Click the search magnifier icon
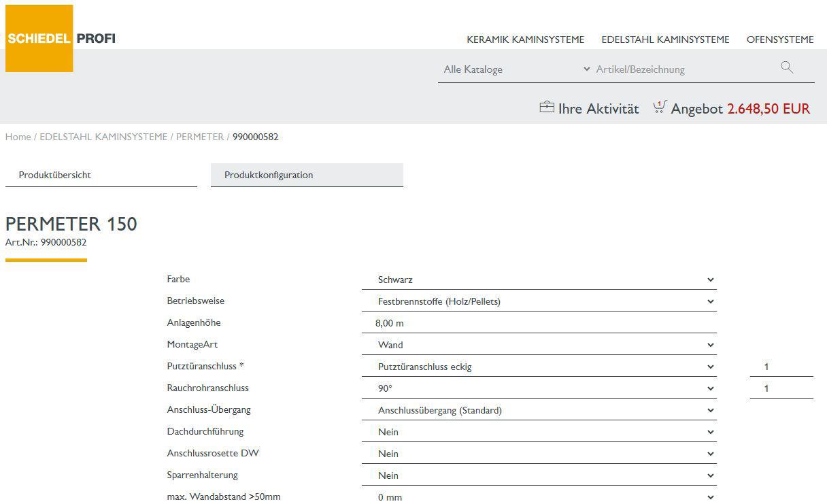The width and height of the screenshot is (827, 504). coord(787,67)
